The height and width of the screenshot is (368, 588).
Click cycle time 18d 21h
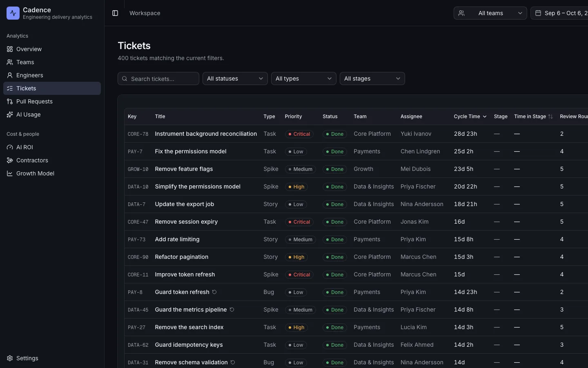[465, 204]
